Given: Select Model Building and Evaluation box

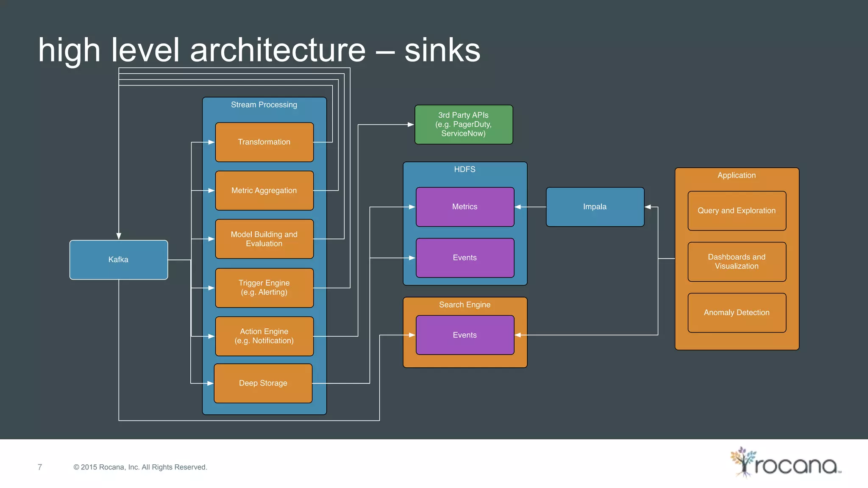Looking at the screenshot, I should click(264, 239).
